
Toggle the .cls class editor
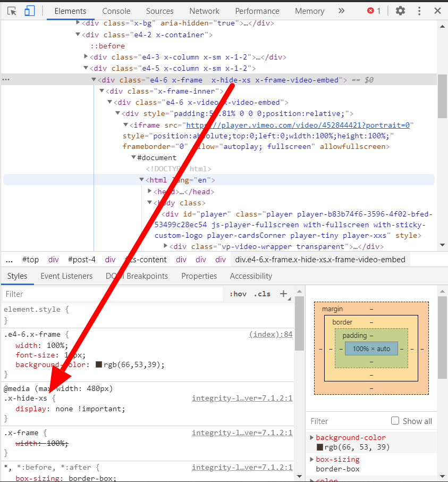click(x=262, y=294)
